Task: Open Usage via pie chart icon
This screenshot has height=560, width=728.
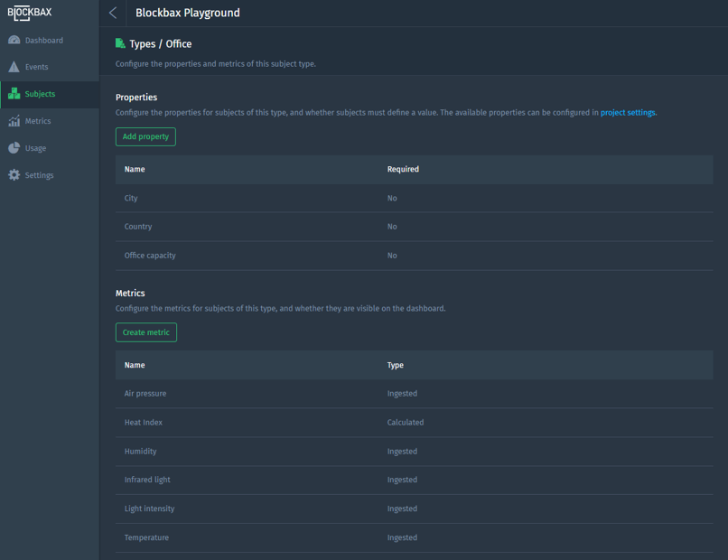Action: pos(14,148)
